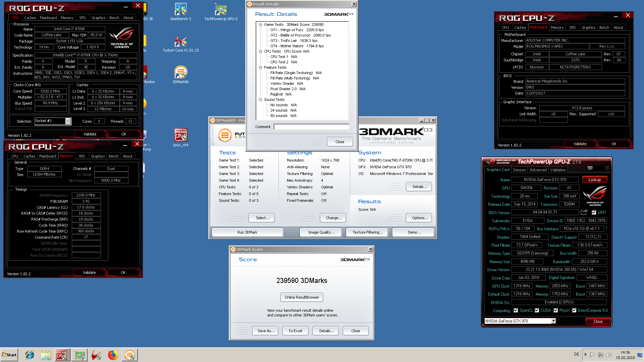
Task: Open the GPU-Z hamburger menu icon
Action: [607, 168]
